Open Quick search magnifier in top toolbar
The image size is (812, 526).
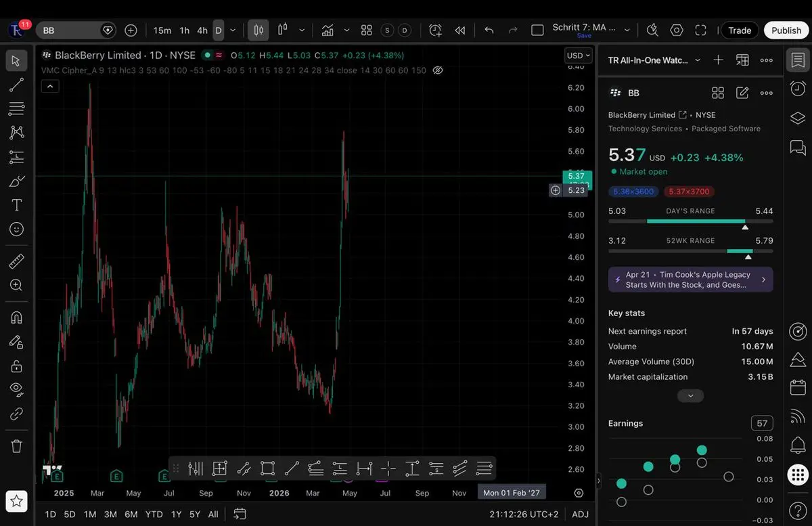(x=652, y=30)
